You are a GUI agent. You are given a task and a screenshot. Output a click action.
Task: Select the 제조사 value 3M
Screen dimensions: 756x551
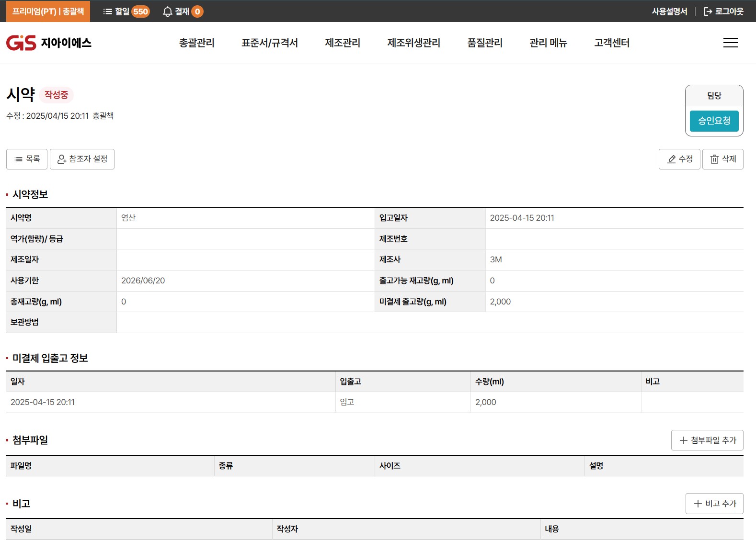(496, 259)
